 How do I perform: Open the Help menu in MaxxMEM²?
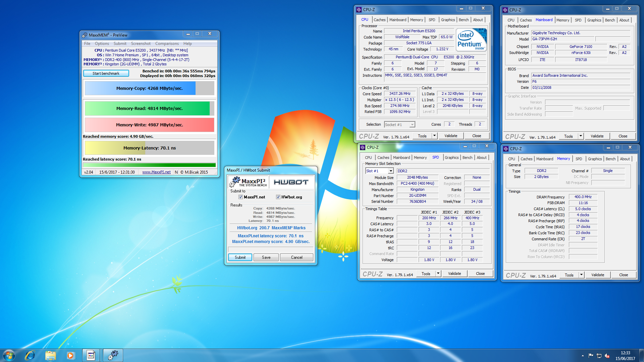[187, 44]
